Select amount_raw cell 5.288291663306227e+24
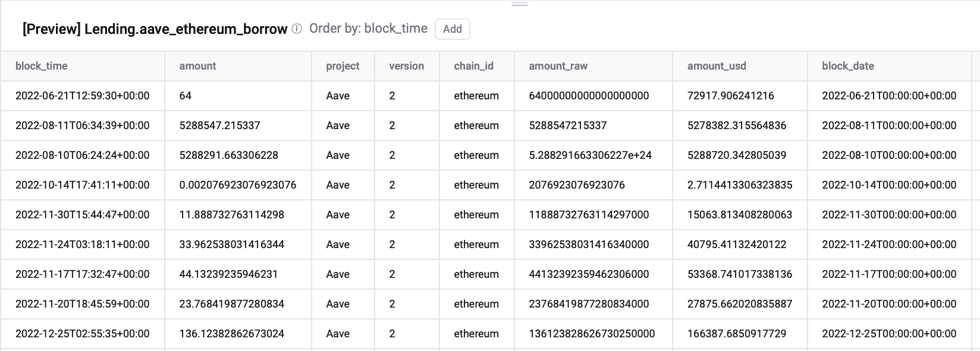Viewport: 980px width, 351px height. coord(590,155)
